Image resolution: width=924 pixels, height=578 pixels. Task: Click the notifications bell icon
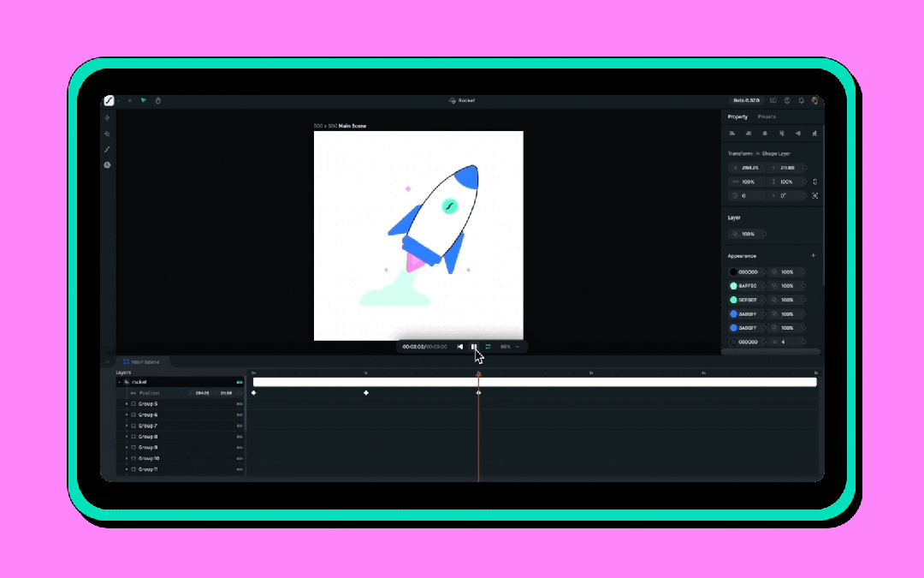pos(801,101)
